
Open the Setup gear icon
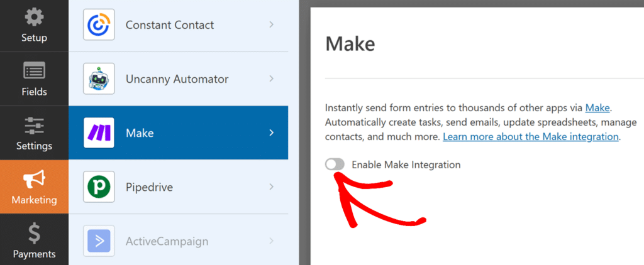point(34,17)
